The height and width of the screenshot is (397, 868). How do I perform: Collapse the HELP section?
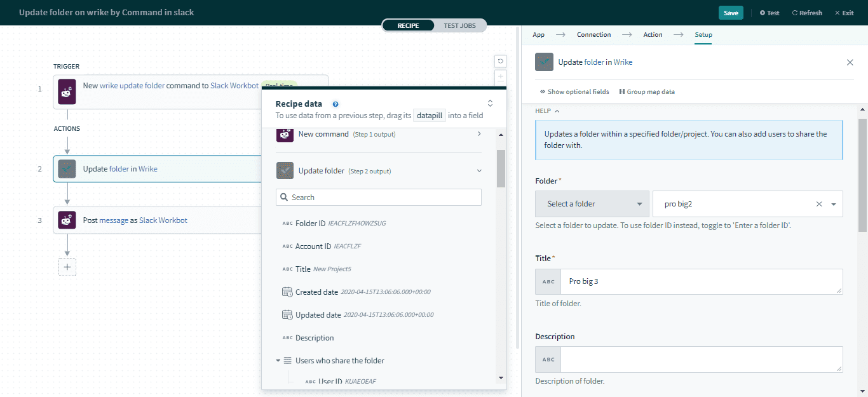click(547, 111)
